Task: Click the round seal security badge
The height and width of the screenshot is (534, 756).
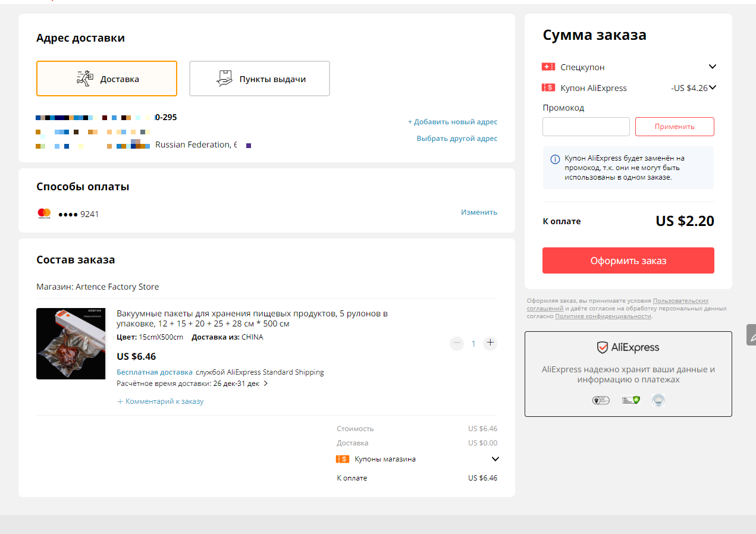Action: click(658, 400)
